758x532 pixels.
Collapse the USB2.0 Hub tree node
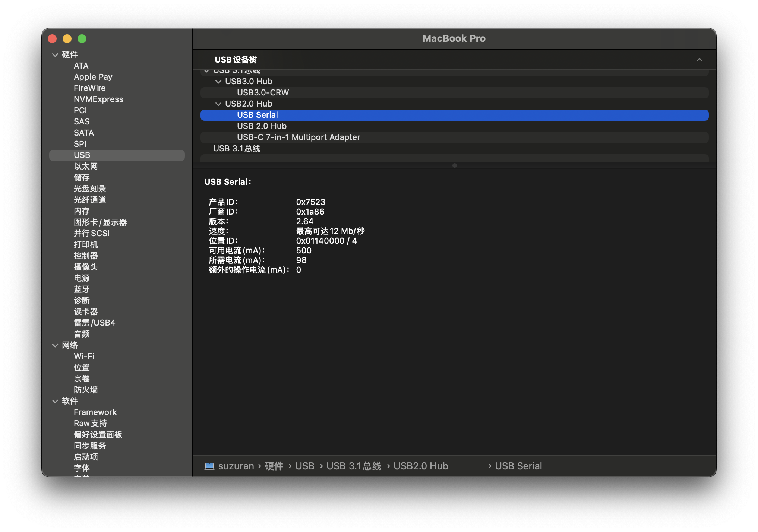point(218,104)
